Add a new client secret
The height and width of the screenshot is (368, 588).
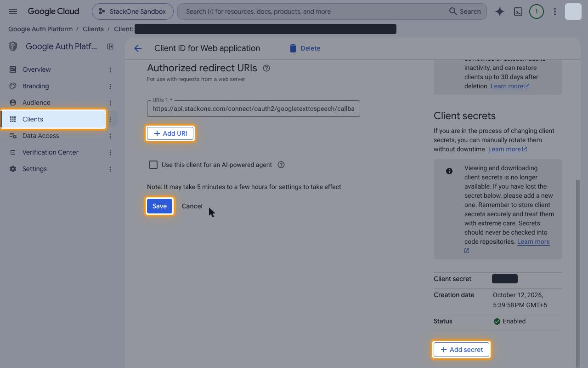pos(462,350)
